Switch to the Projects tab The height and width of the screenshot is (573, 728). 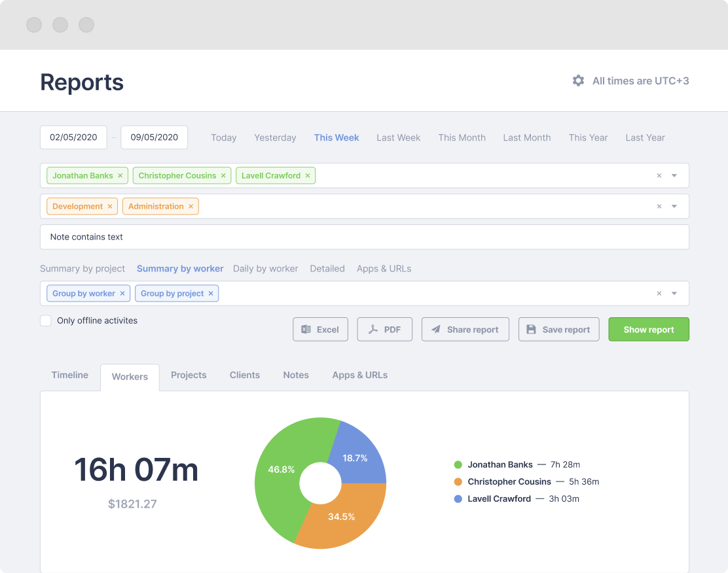coord(189,375)
